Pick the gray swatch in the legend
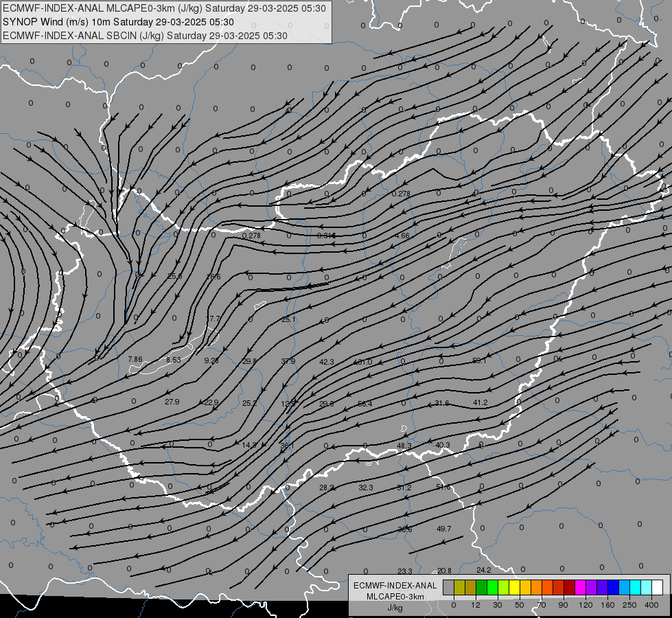Viewport: 672px width, 618px height. tap(448, 587)
